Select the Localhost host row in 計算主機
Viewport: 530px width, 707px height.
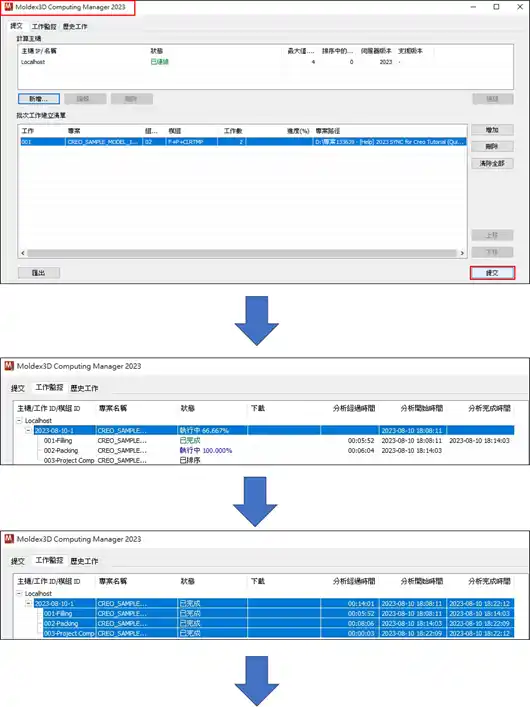(265, 62)
